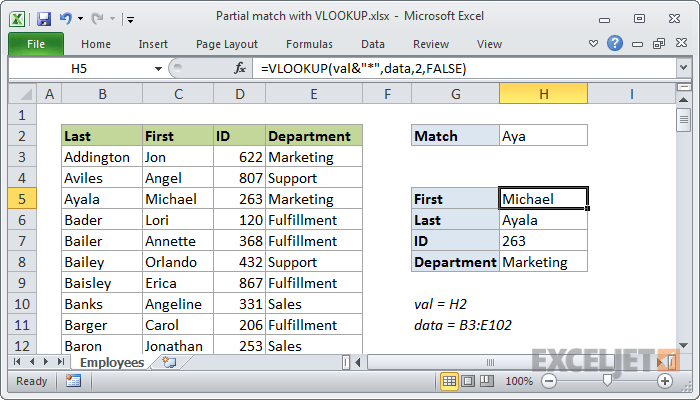Click the green File button

[35, 44]
